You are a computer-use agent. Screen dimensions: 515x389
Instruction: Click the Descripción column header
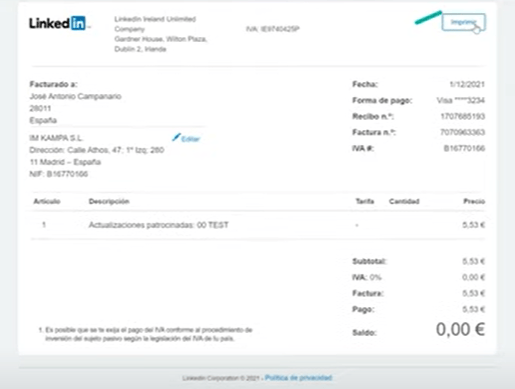(109, 201)
